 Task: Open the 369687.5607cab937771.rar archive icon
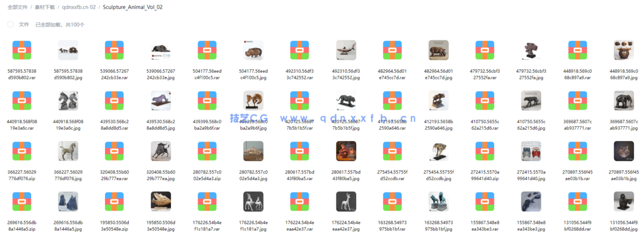578,101
